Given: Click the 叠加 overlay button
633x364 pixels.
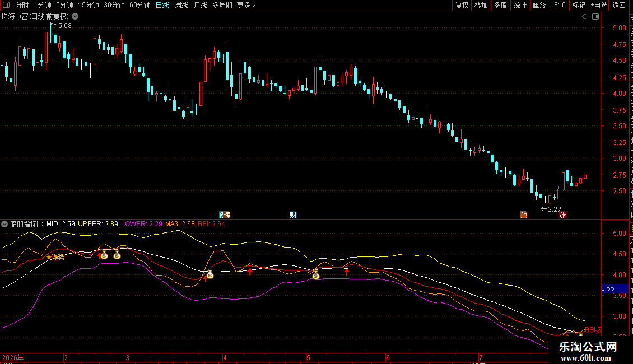Looking at the screenshot, I should pos(481,5).
